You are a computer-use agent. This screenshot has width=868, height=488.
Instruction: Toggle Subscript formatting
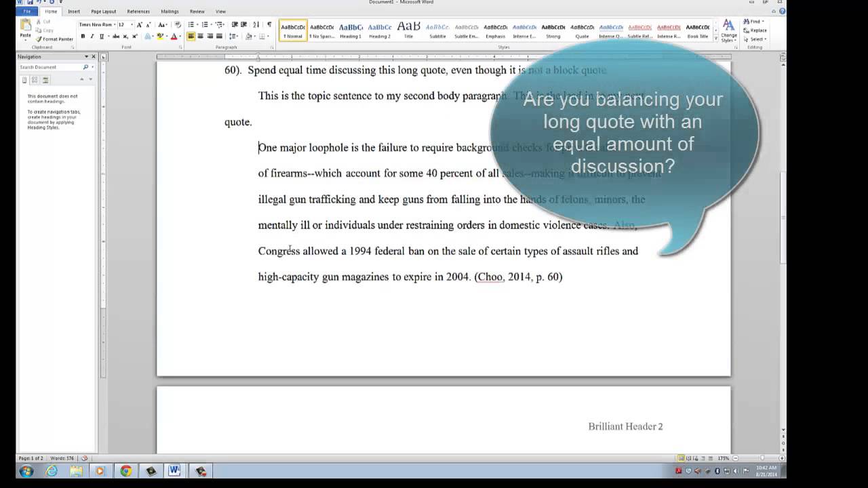pos(125,36)
